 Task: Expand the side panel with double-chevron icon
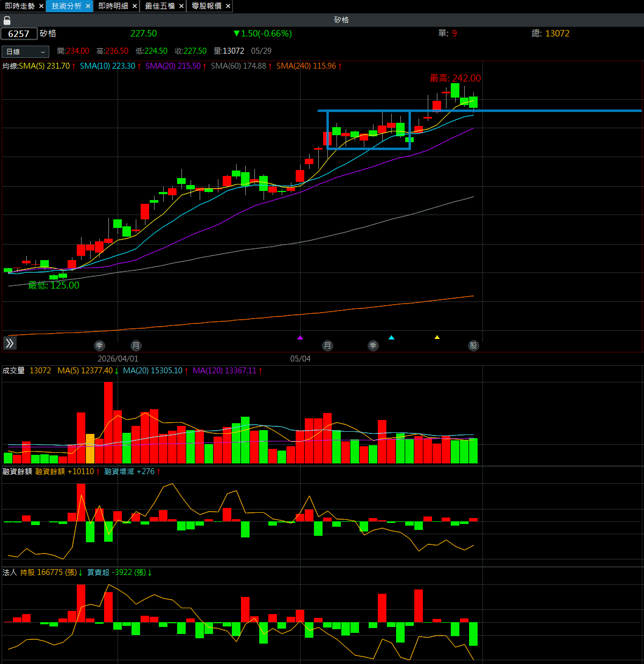pyautogui.click(x=10, y=343)
